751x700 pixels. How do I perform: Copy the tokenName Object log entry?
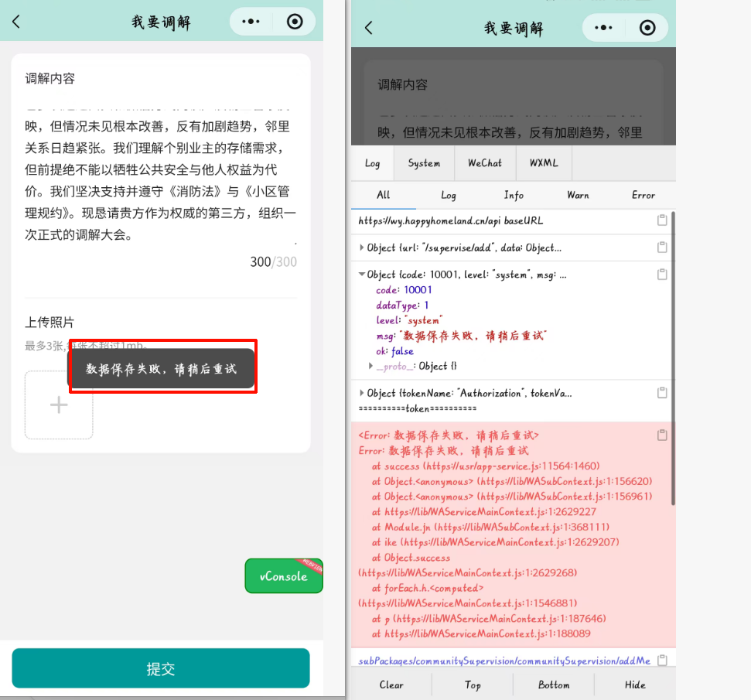point(661,393)
